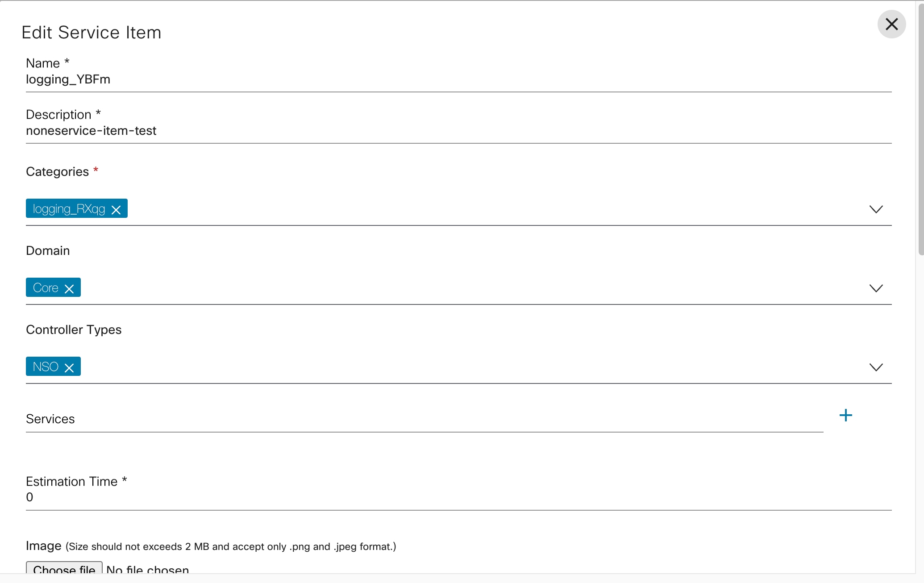The image size is (924, 583).
Task: Click the dialog's vertical scrollbar
Action: (920, 134)
